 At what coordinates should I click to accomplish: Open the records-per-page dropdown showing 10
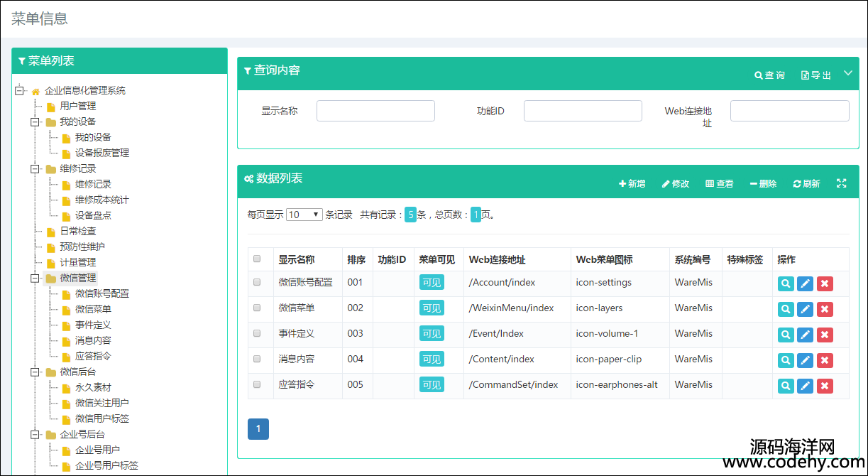[x=304, y=215]
